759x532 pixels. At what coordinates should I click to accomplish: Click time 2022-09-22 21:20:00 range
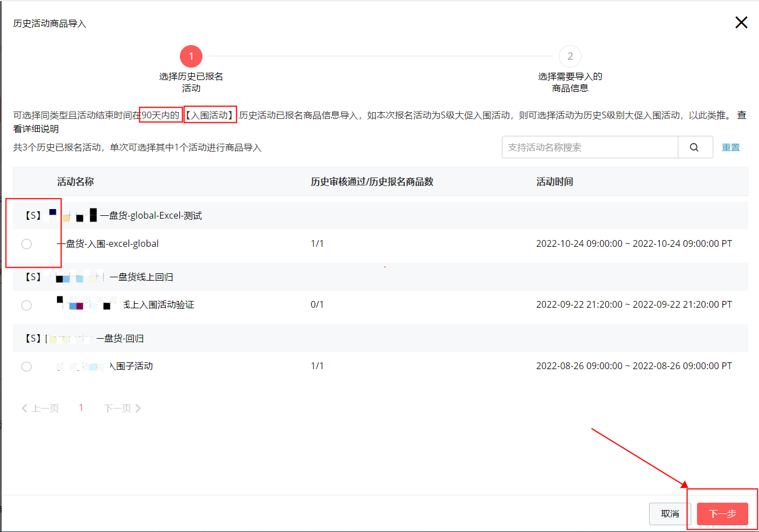click(x=634, y=304)
